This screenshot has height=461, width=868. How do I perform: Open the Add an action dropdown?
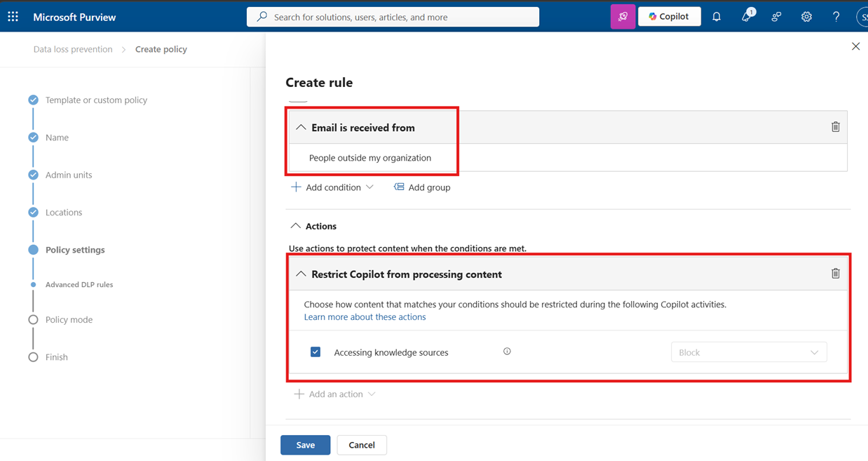pos(335,394)
